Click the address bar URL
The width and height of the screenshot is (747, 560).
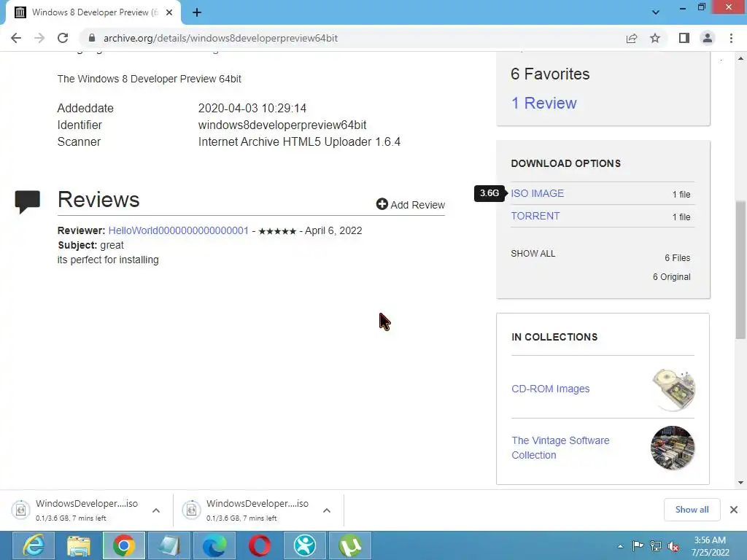(x=220, y=38)
